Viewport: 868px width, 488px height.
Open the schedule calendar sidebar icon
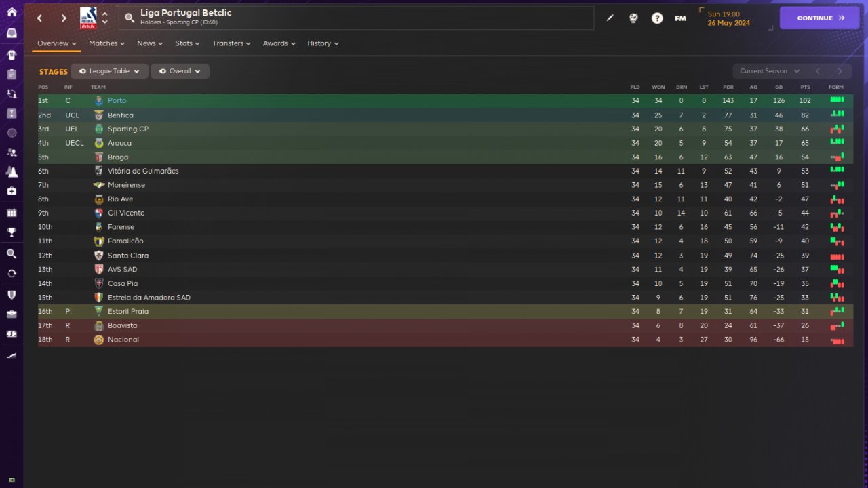pos(12,213)
